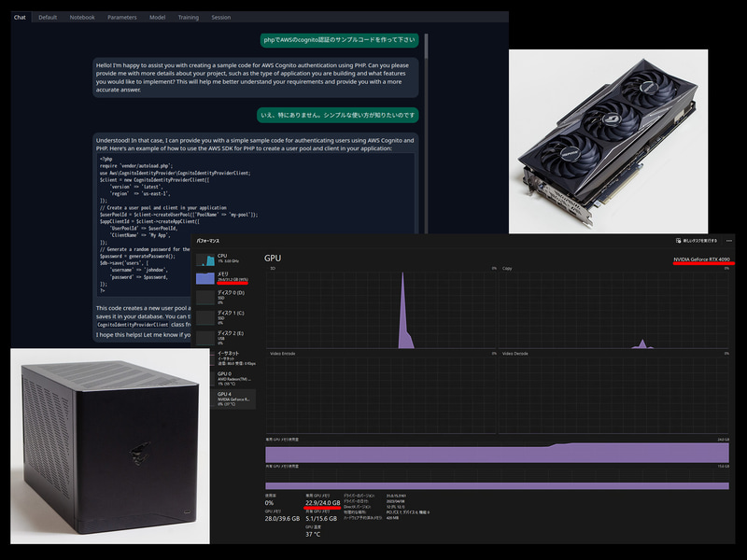Select ディスク 0 (D:) in performance sidebar
747x560 pixels.
click(x=225, y=297)
